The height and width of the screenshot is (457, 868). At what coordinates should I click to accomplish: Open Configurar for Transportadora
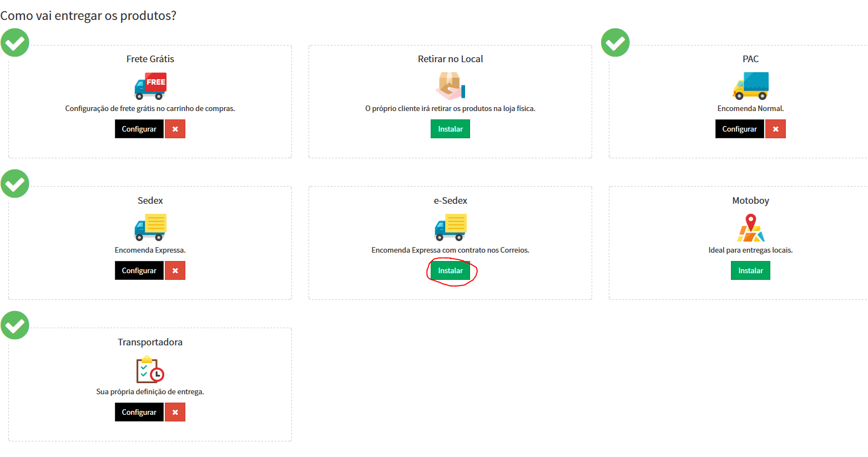[139, 412]
